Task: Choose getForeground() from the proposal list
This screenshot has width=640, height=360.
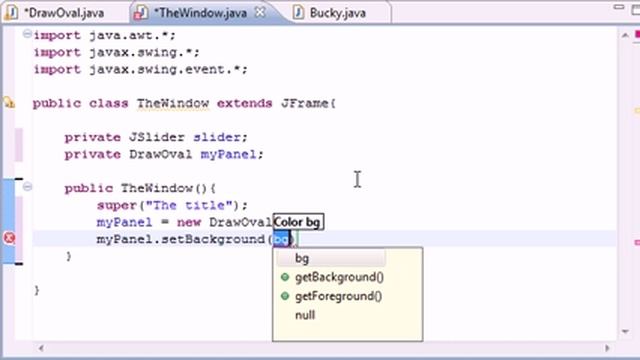Action: tap(338, 296)
